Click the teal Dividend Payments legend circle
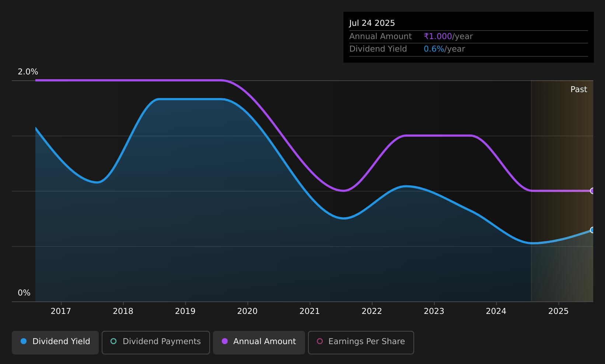Screen dimensions: 605x364 113,341
